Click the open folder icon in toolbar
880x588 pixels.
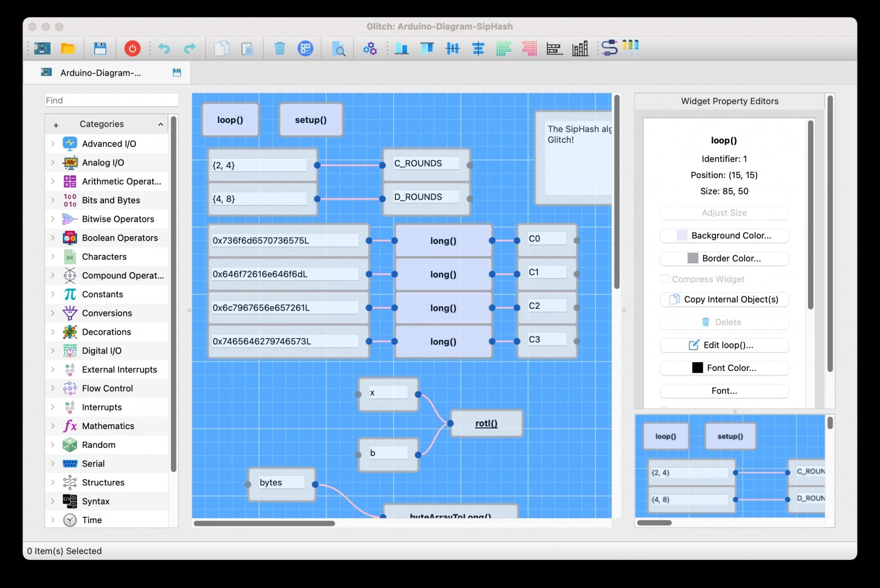click(x=68, y=48)
